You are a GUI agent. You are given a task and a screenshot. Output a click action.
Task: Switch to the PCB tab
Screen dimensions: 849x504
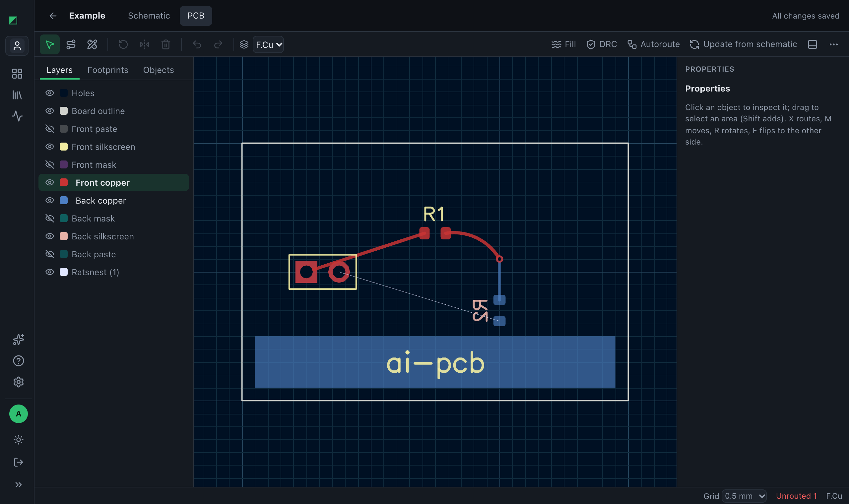(196, 16)
